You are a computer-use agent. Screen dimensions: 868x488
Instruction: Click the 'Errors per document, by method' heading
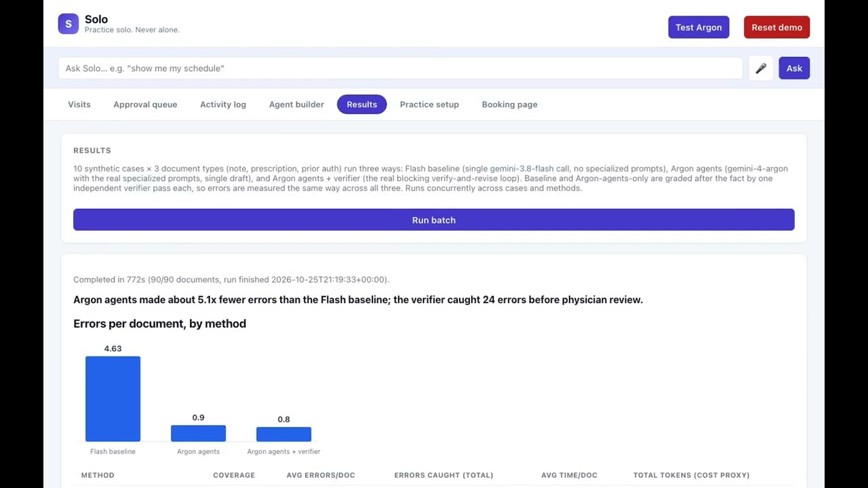coord(159,323)
